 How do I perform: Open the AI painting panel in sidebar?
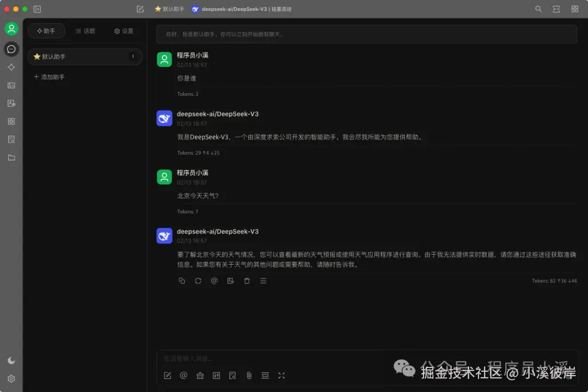[11, 85]
